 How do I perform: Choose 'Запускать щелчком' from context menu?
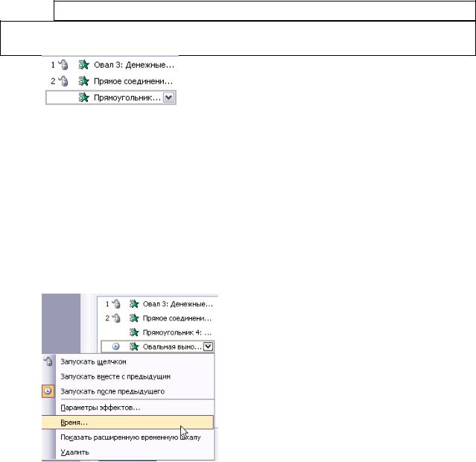tap(128, 361)
